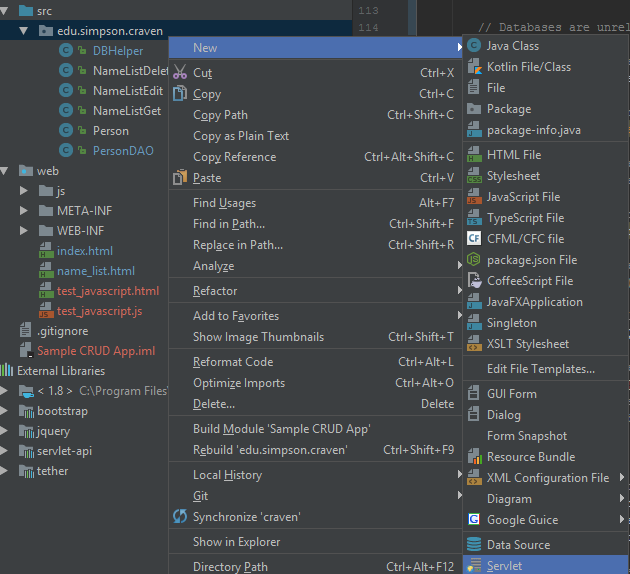Click the Servlet icon
The width and height of the screenshot is (630, 574).
click(474, 566)
